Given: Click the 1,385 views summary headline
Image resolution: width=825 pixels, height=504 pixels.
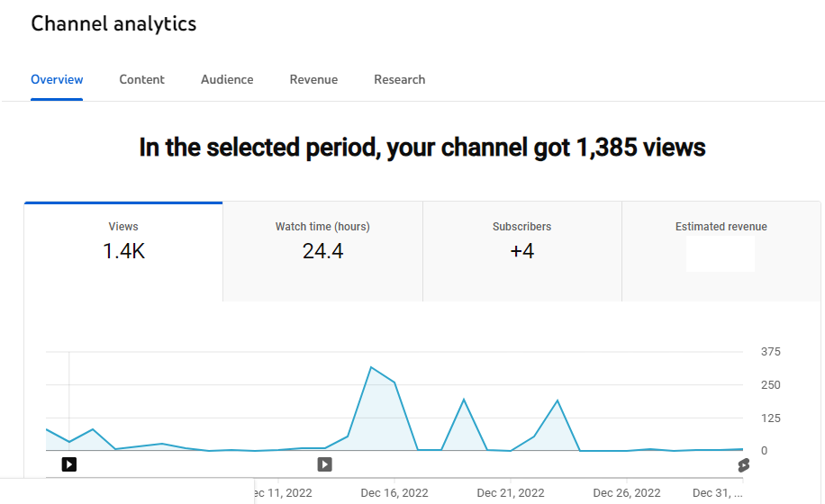Looking at the screenshot, I should 422,148.
